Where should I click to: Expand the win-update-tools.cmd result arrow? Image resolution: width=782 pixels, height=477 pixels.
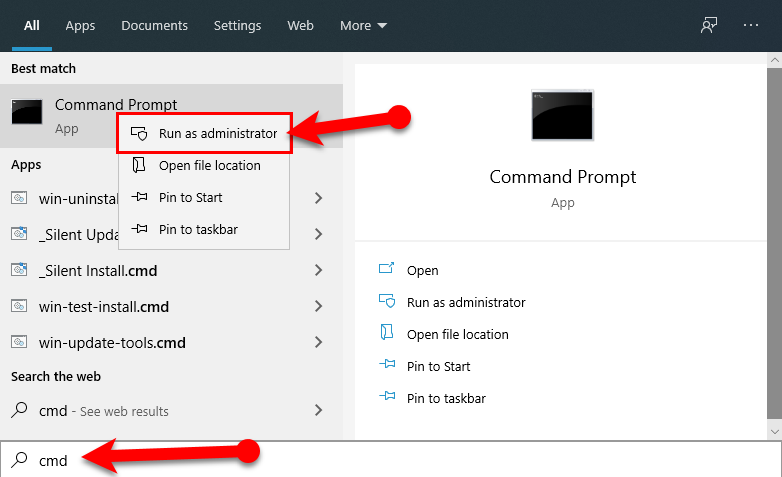[x=318, y=342]
